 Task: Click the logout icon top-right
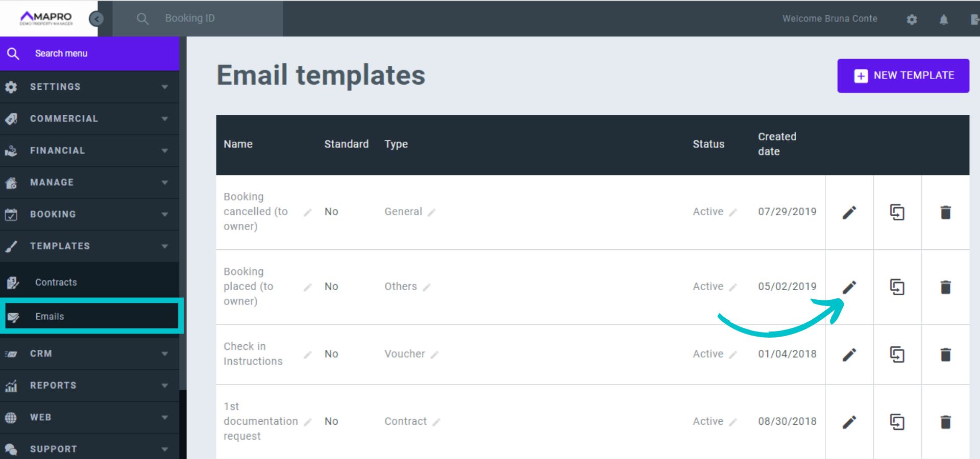click(x=974, y=19)
